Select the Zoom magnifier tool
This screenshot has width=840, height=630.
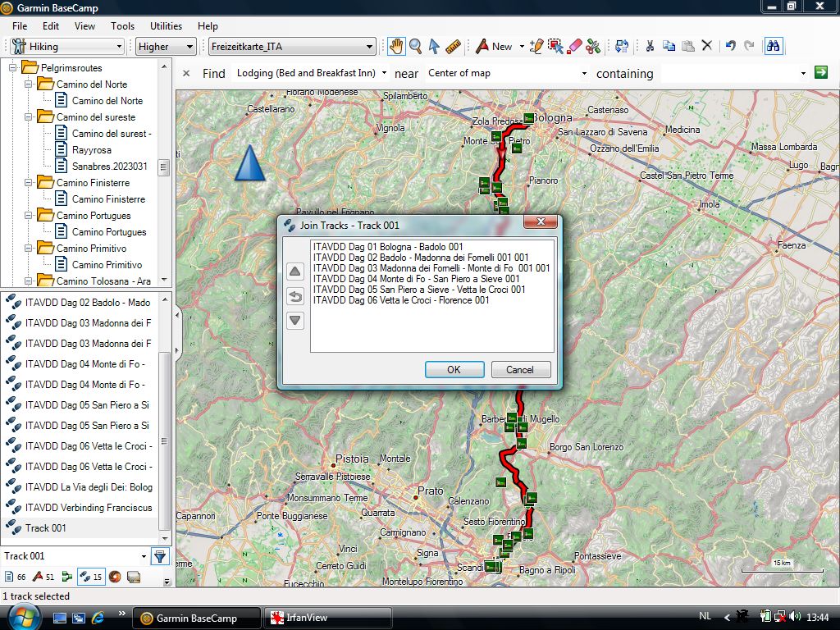coord(415,47)
